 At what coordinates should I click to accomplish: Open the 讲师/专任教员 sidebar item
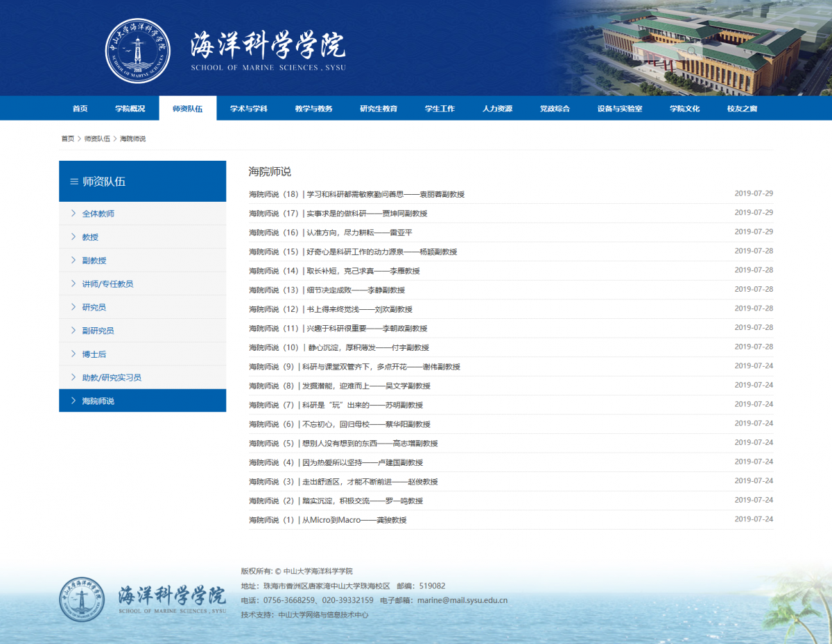point(107,284)
